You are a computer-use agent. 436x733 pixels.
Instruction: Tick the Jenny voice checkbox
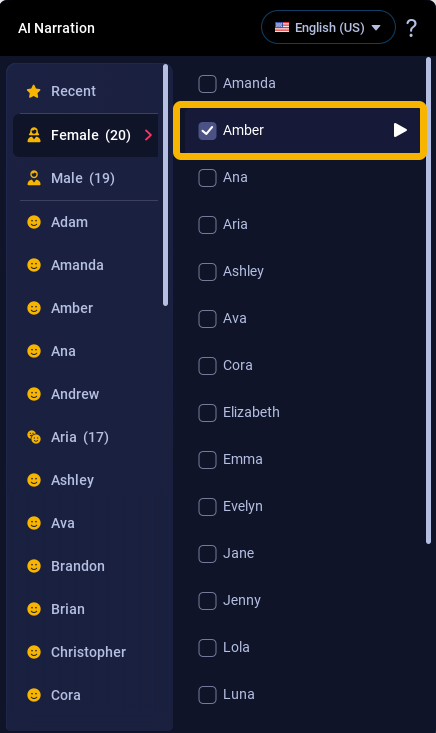point(207,601)
